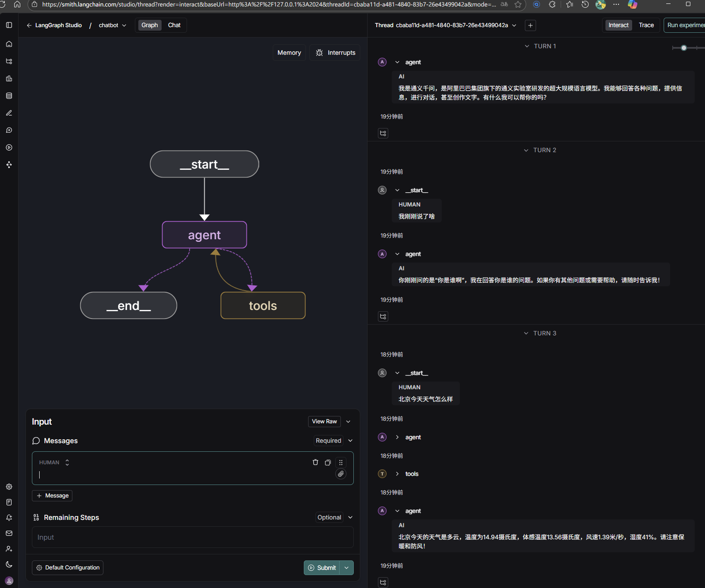Click the attach file paperclip icon
The height and width of the screenshot is (588, 705).
341,474
